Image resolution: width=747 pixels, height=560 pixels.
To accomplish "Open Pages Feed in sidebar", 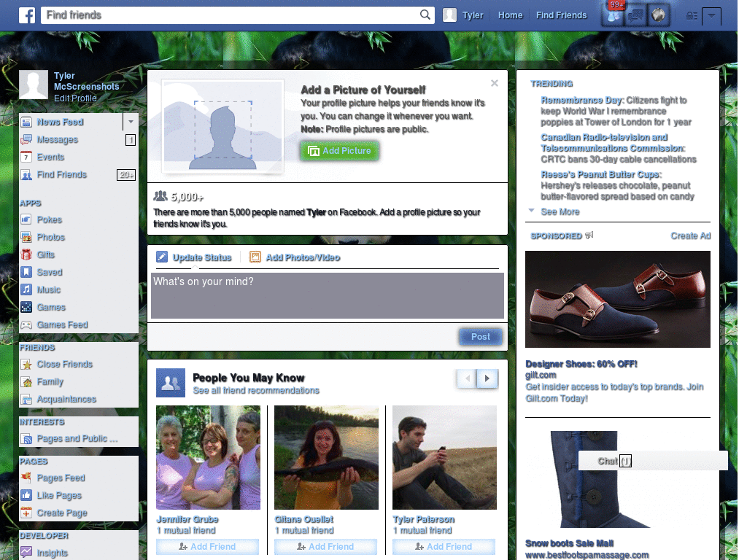I will pos(61,478).
